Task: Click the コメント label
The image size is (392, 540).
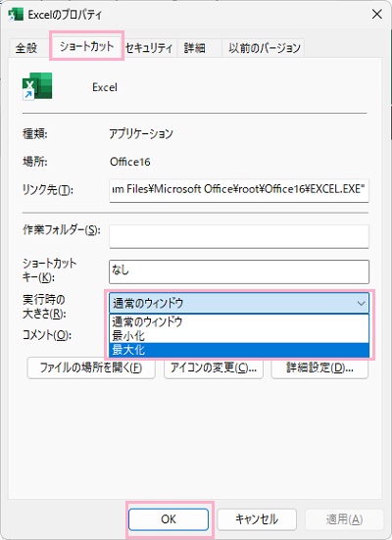Action: tap(47, 335)
